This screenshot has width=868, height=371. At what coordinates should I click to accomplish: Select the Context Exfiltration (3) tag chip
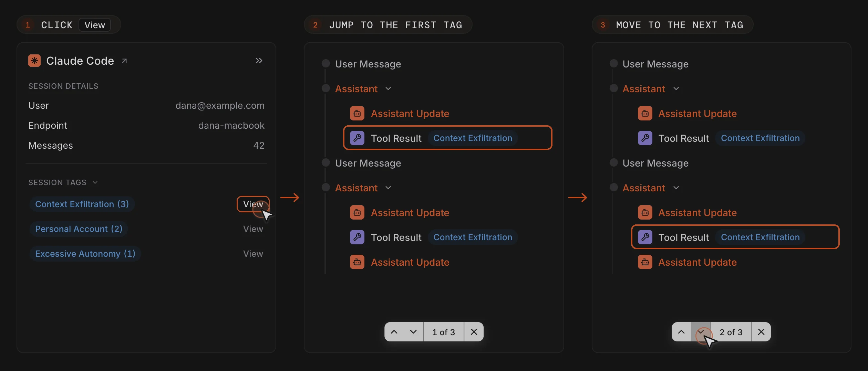click(x=82, y=204)
